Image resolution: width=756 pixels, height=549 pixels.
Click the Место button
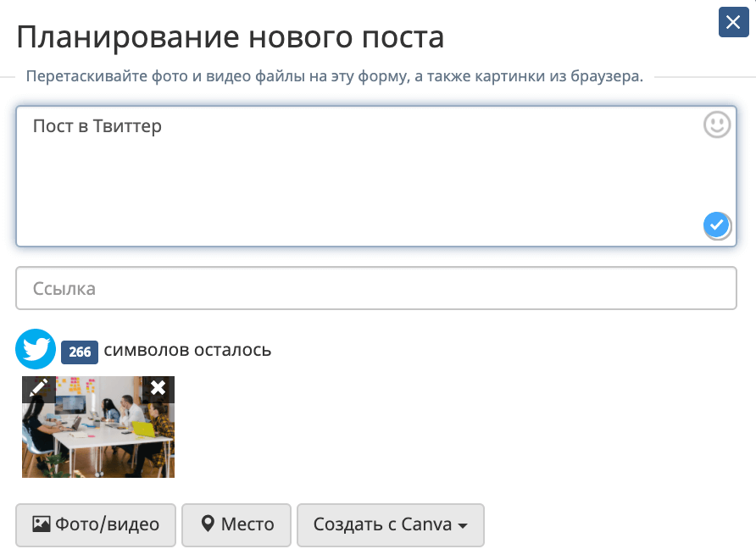[x=236, y=525]
